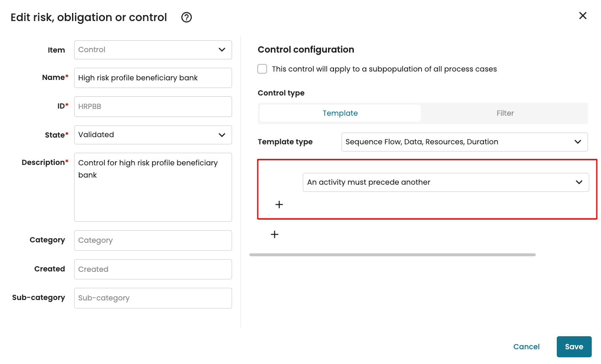The height and width of the screenshot is (364, 601).
Task: Expand the State dropdown showing Validated
Action: pyautogui.click(x=153, y=135)
